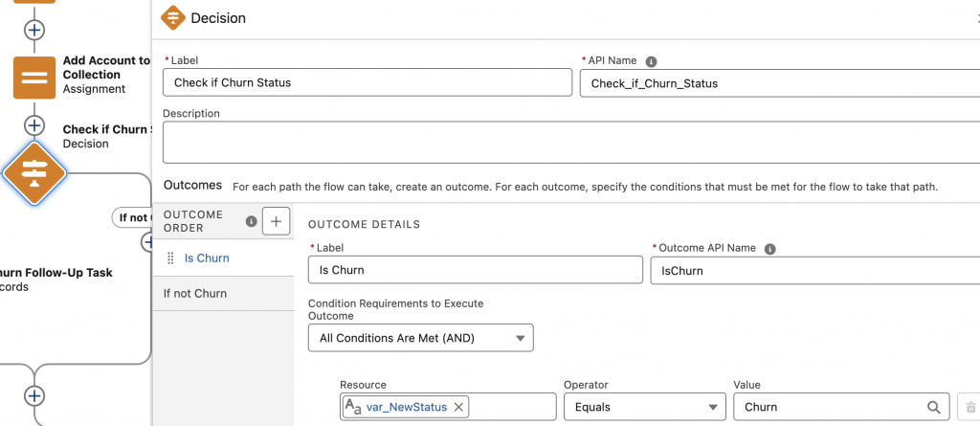Select the Is Churn outcome
The height and width of the screenshot is (426, 980).
coord(207,258)
